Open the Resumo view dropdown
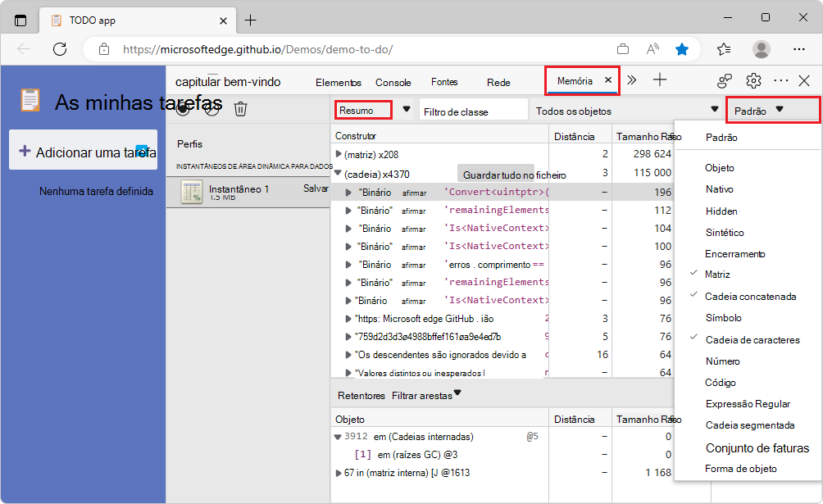 coord(373,111)
